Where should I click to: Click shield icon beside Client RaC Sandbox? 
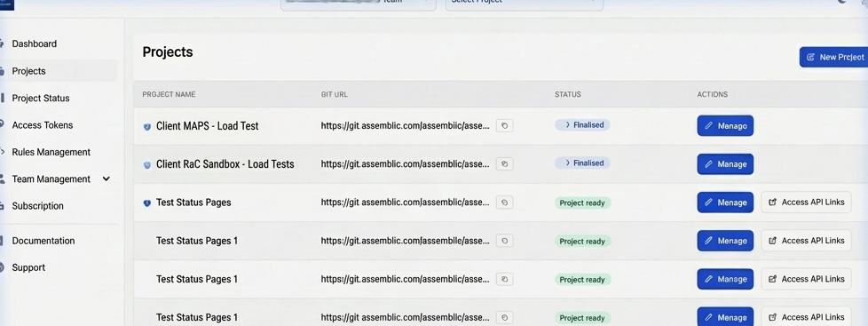tap(146, 164)
